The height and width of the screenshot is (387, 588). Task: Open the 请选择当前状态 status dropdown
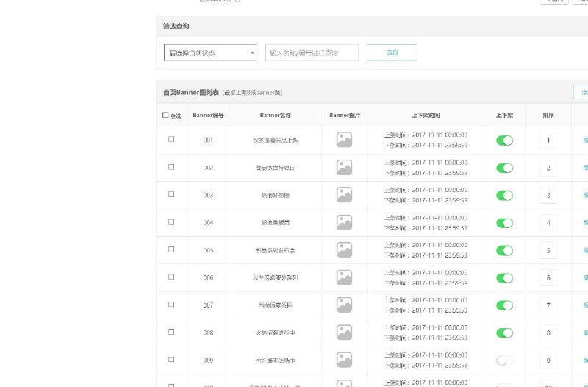pos(210,52)
